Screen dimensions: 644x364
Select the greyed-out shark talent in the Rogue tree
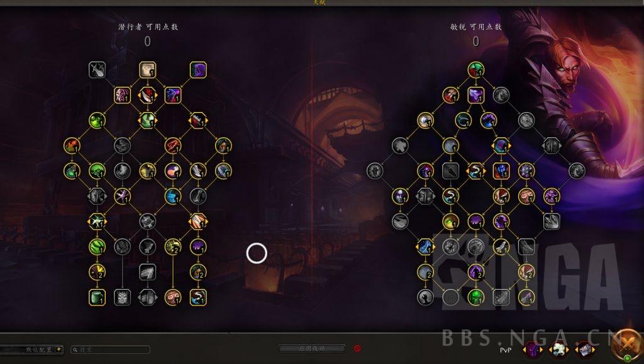97,70
